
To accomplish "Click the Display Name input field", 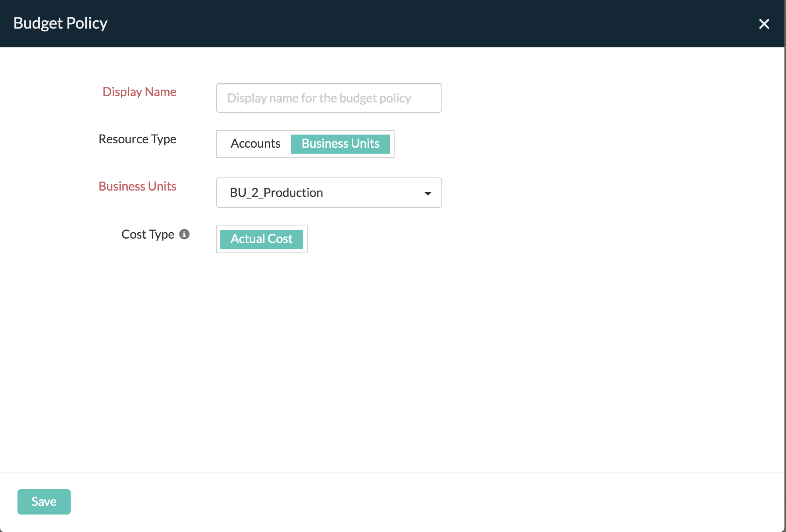I will tap(329, 98).
